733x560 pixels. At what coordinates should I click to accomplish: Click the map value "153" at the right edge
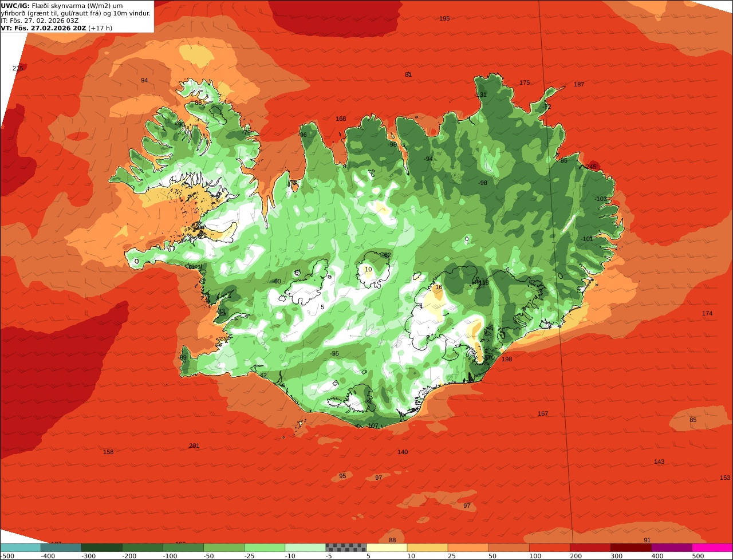click(x=725, y=478)
